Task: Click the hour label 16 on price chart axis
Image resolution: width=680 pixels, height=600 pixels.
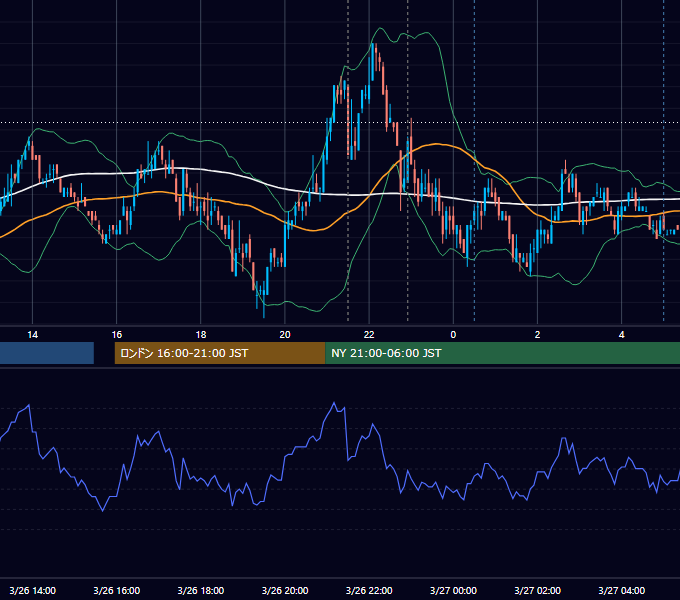Action: (x=117, y=335)
